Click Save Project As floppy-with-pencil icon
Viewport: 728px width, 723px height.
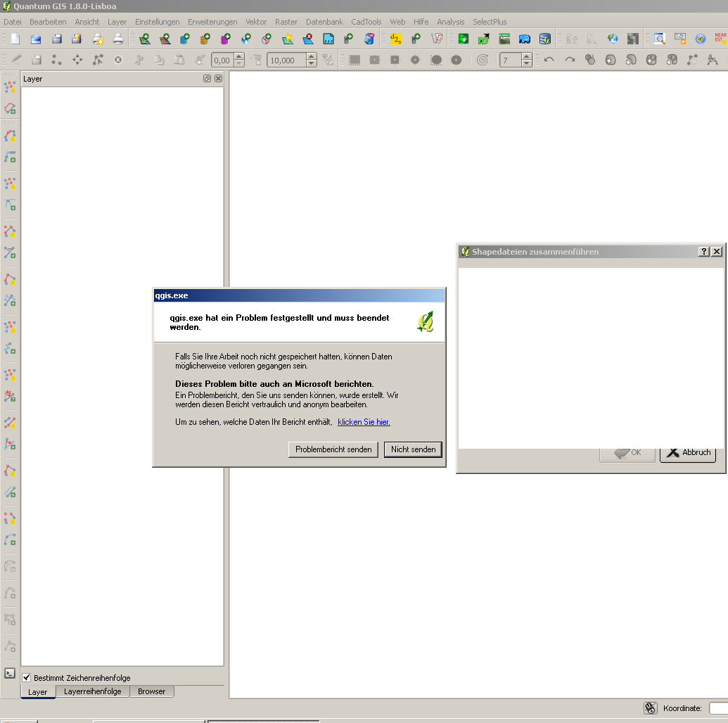coord(77,39)
